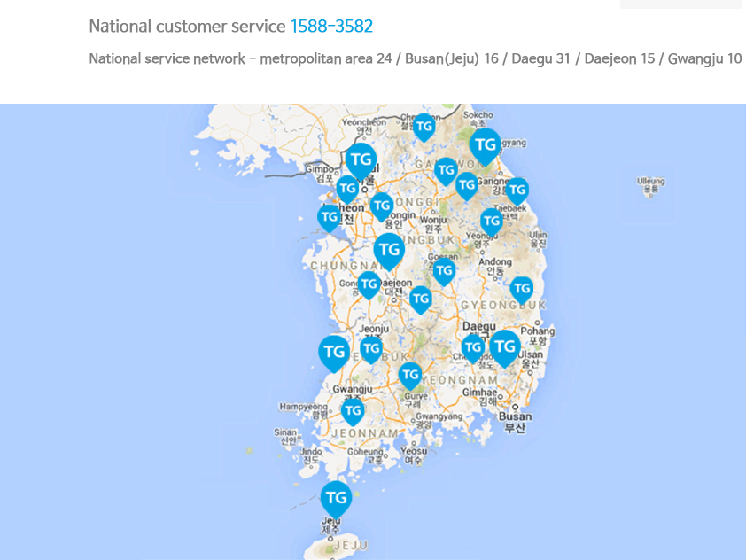Click the Jindo label in the southwest

[x=311, y=455]
